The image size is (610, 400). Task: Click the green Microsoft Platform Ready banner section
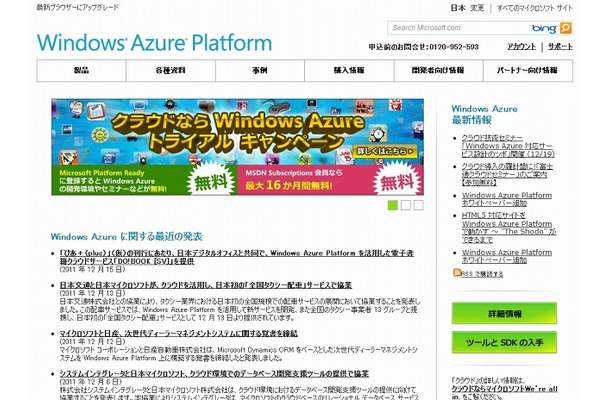pyautogui.click(x=144, y=180)
